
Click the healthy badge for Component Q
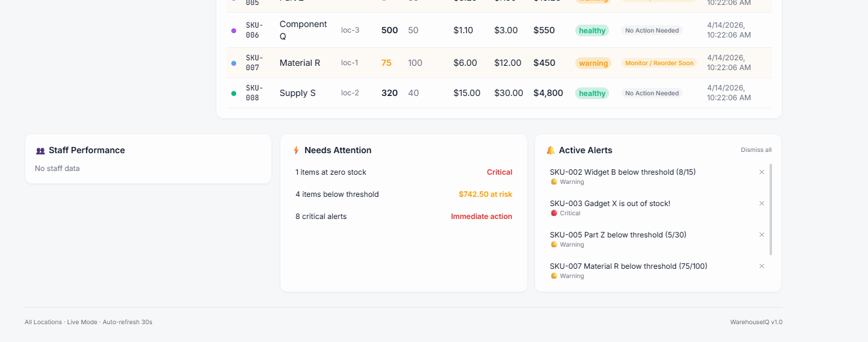click(592, 31)
